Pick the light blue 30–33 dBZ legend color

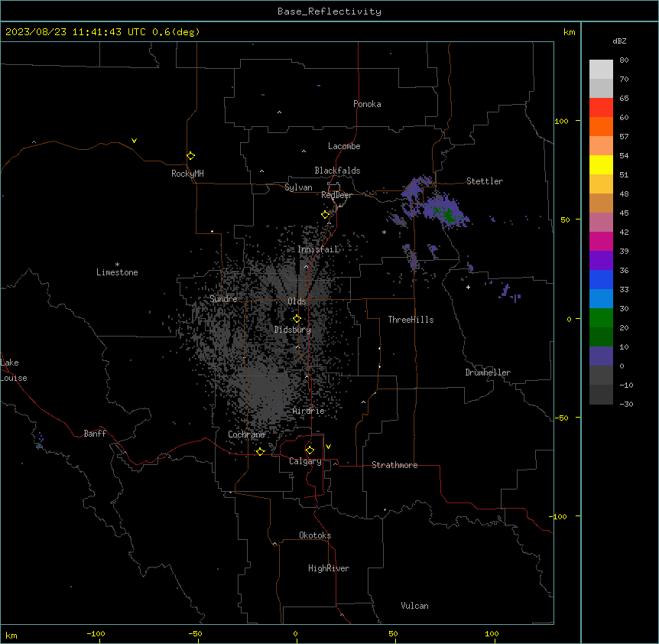[x=601, y=299]
